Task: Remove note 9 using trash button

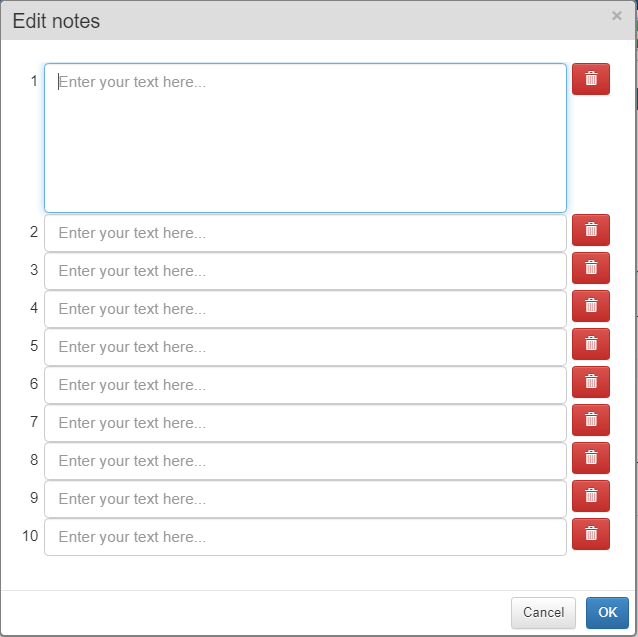Action: click(590, 496)
